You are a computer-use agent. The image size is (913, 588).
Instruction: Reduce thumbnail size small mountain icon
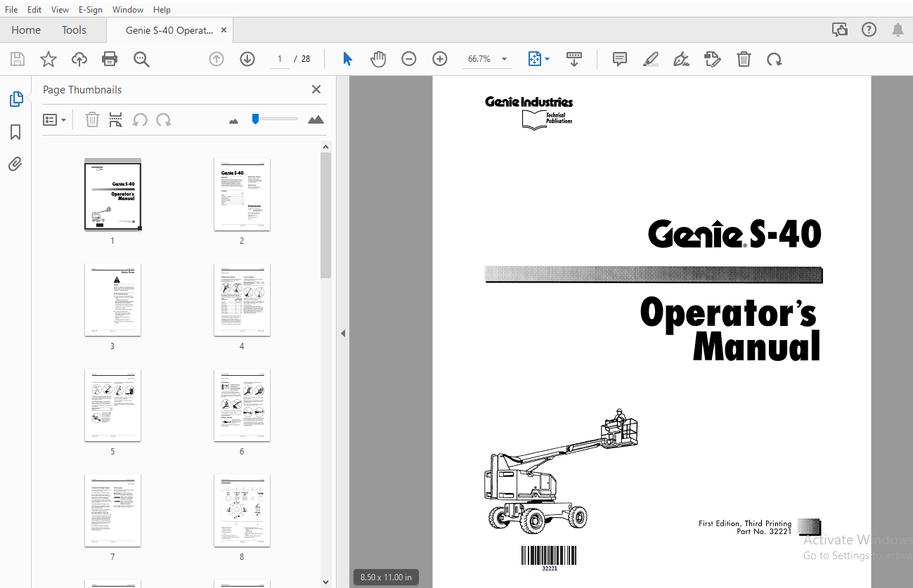[x=234, y=121]
